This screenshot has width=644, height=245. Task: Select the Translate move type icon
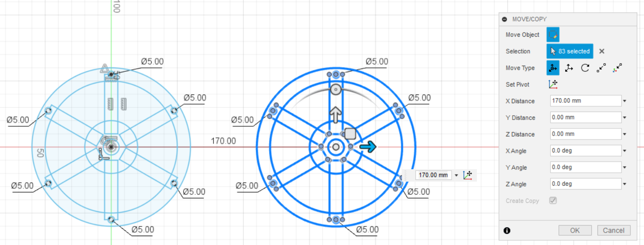[569, 68]
